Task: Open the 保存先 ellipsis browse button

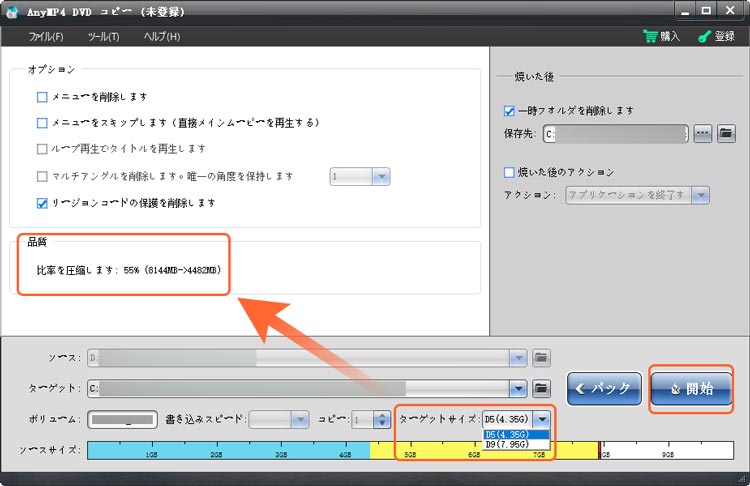Action: pyautogui.click(x=702, y=133)
